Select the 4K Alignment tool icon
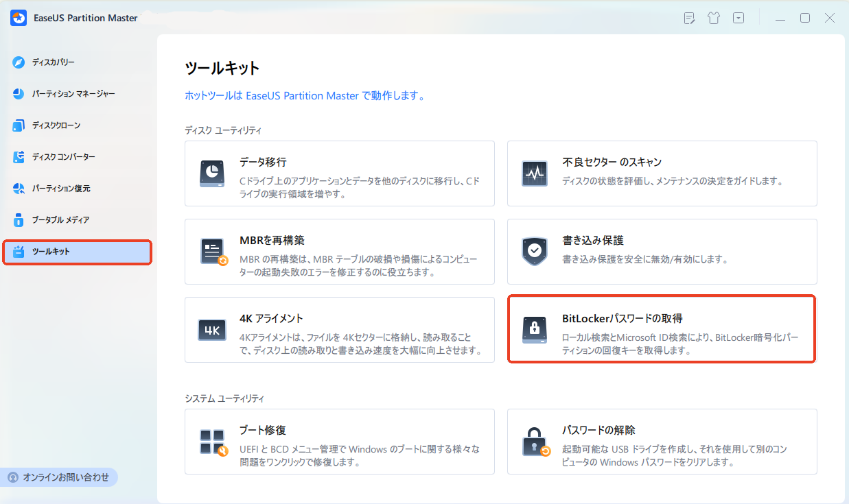Viewport: 849px width, 504px height. coord(212,330)
